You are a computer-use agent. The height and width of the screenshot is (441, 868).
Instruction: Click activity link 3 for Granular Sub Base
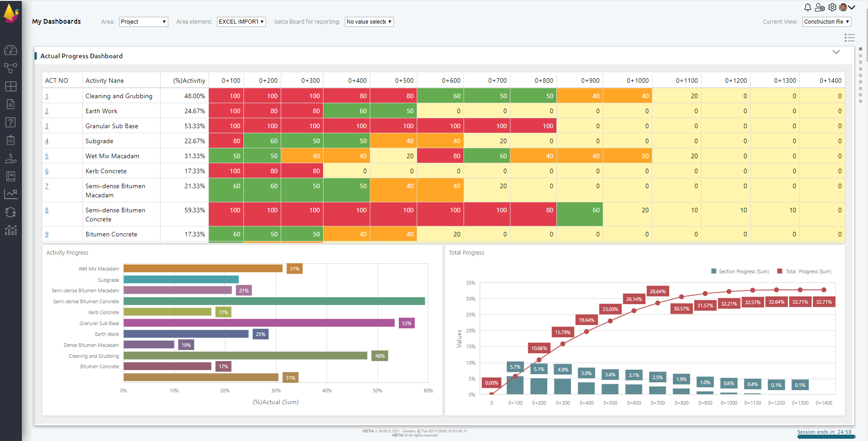point(46,125)
